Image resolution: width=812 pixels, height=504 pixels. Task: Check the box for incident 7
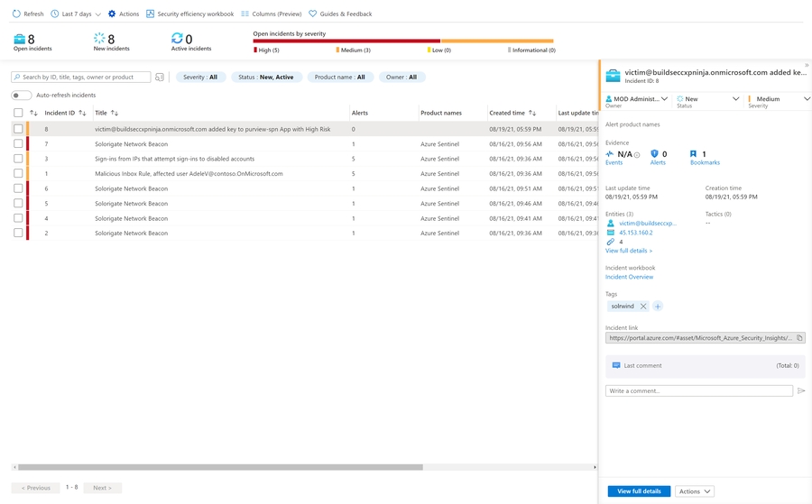click(18, 144)
